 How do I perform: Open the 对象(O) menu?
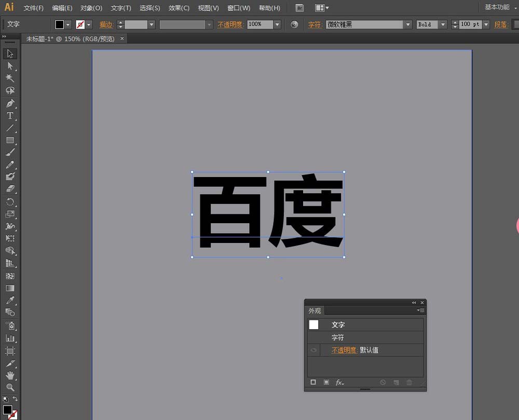pos(91,8)
